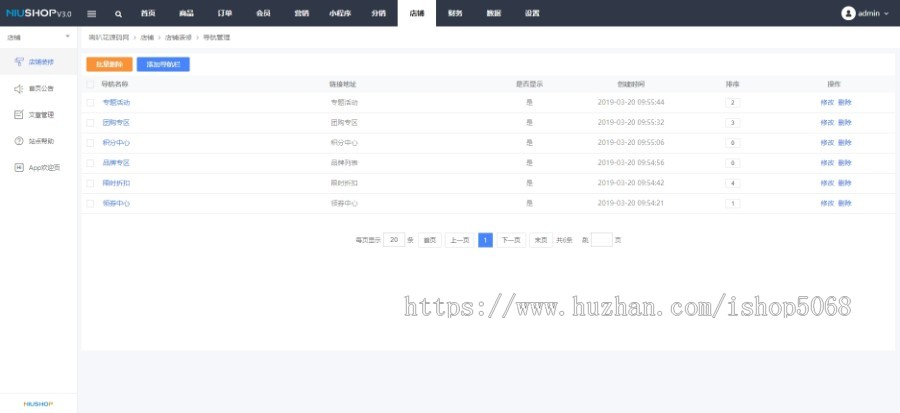Screen dimensions: 900x413
Task: Click 修改 for the 限时折扣 row
Action: point(827,183)
